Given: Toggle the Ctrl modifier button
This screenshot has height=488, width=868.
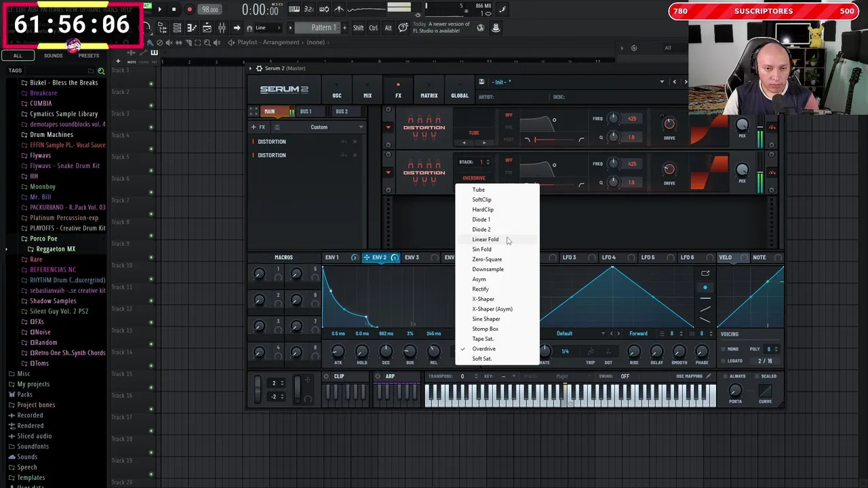Looking at the screenshot, I should click(x=373, y=28).
